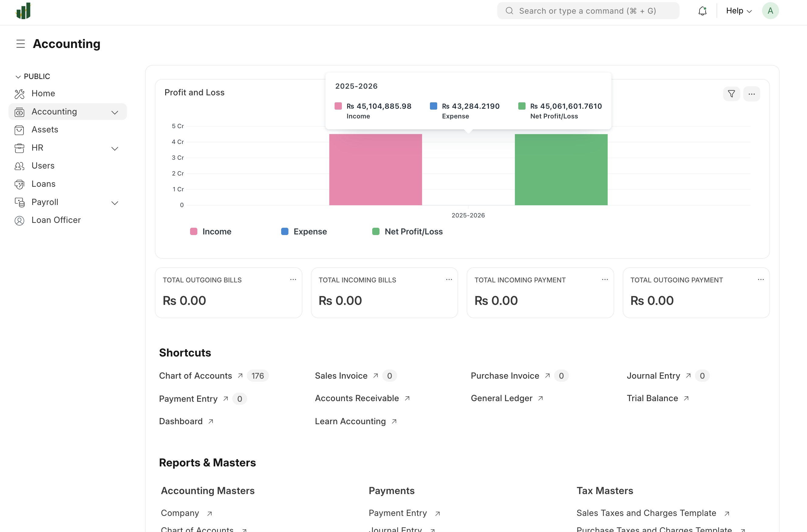Viewport: 807px width, 532px height.
Task: Open the notifications bell icon
Action: pyautogui.click(x=702, y=11)
